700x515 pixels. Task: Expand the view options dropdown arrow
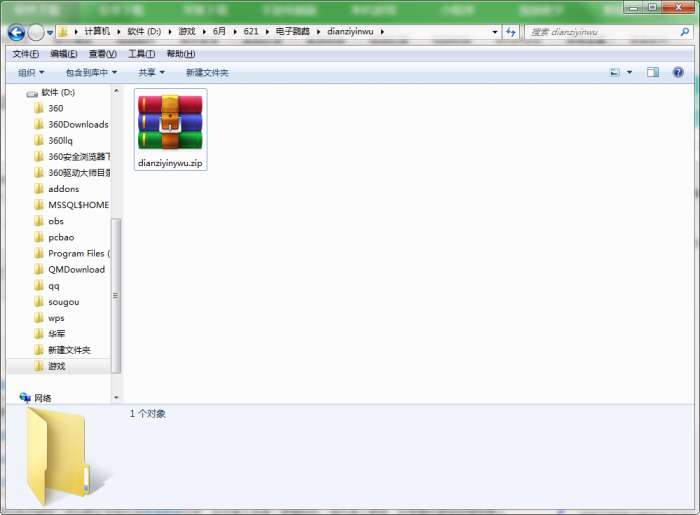click(629, 72)
